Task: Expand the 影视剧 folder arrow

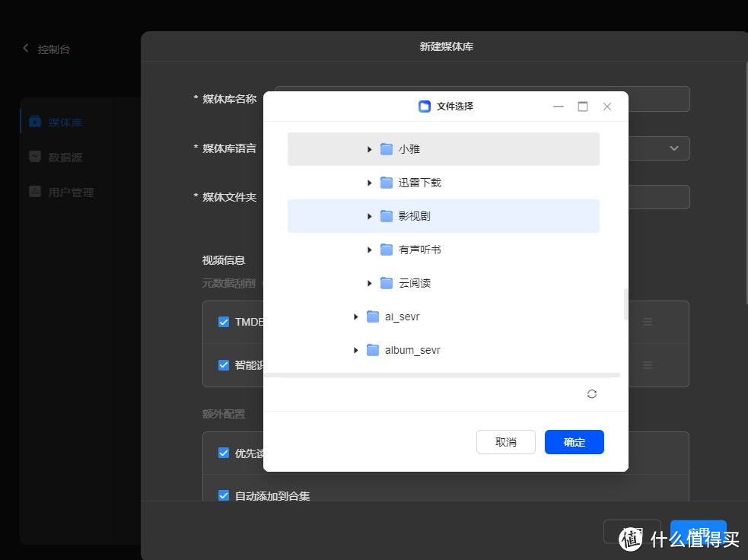Action: pyautogui.click(x=369, y=216)
